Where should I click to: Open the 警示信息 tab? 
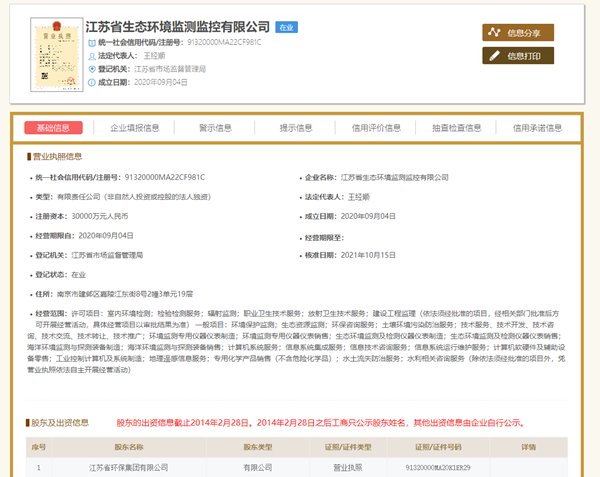pos(215,128)
